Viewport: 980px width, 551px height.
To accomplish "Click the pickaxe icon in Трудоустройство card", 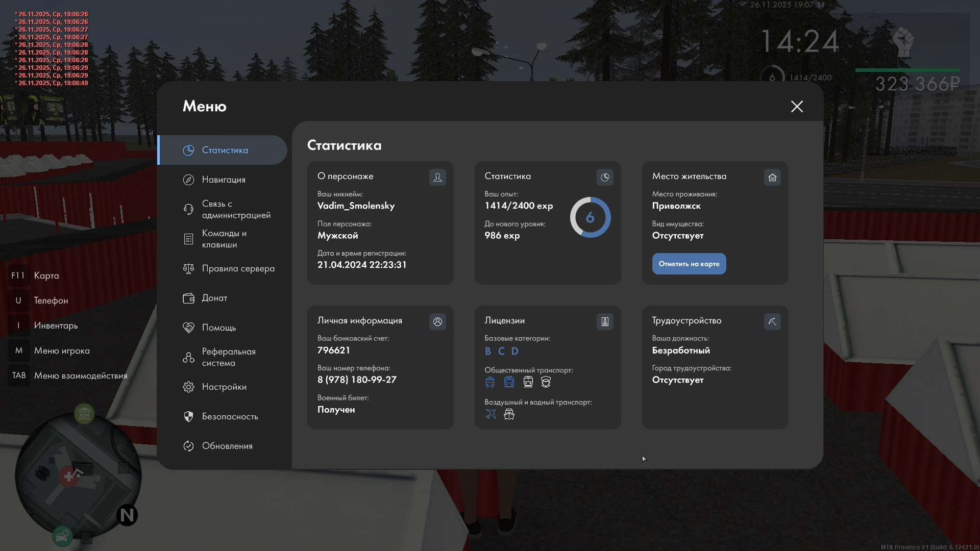I will [772, 321].
